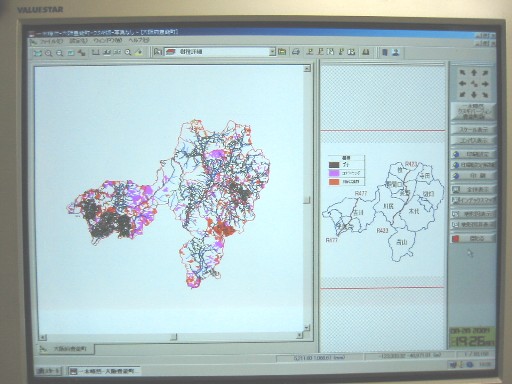Image resolution: width=512 pixels, height=384 pixels.
Task: Pan map down with the down arrow
Action: point(474,95)
